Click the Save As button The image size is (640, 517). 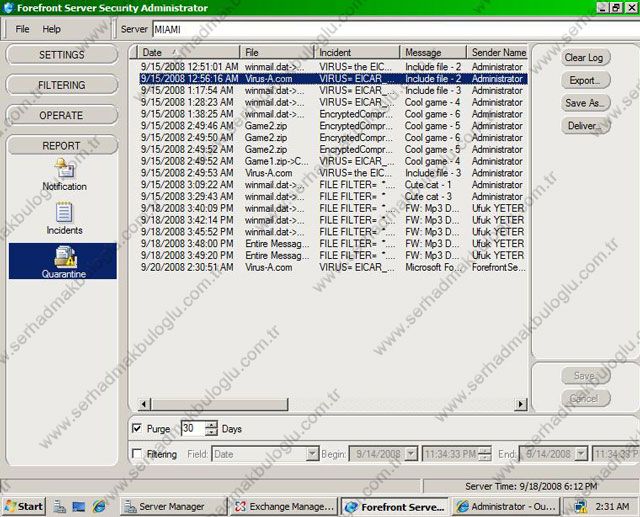click(x=585, y=103)
